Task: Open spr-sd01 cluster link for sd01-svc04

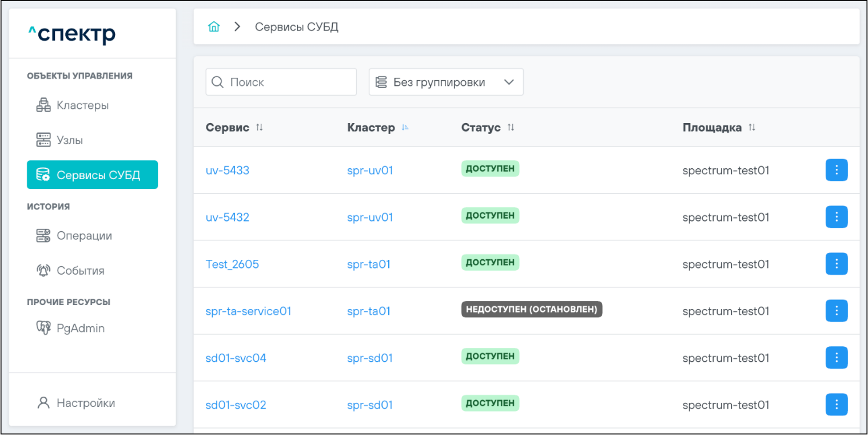Action: click(370, 358)
